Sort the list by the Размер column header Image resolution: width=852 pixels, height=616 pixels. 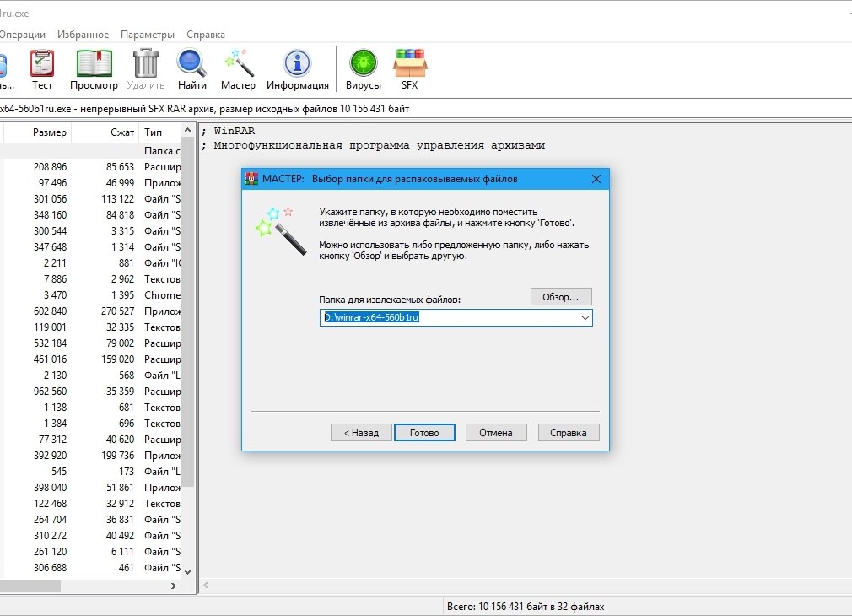pyautogui.click(x=38, y=132)
